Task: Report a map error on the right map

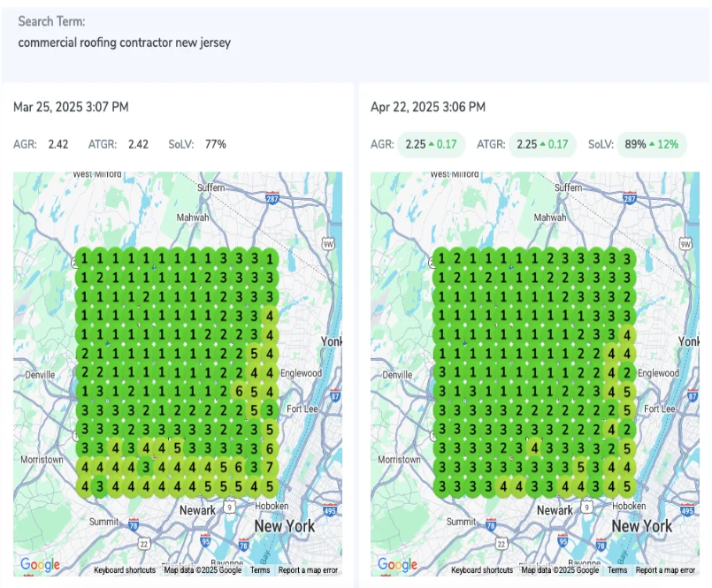Action: coord(665,570)
